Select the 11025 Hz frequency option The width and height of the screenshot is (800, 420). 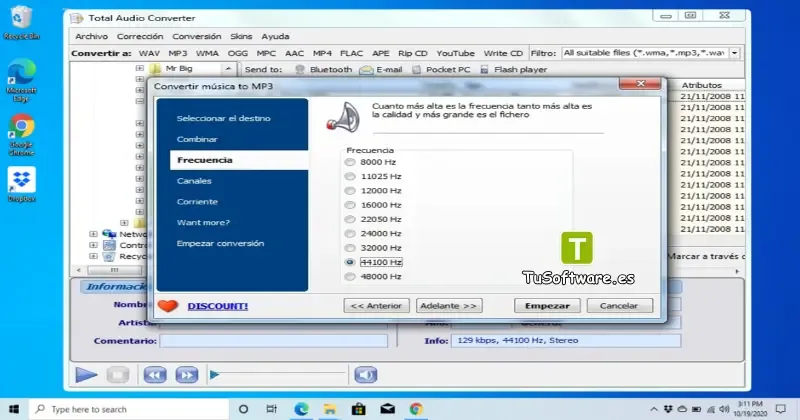pyautogui.click(x=349, y=177)
